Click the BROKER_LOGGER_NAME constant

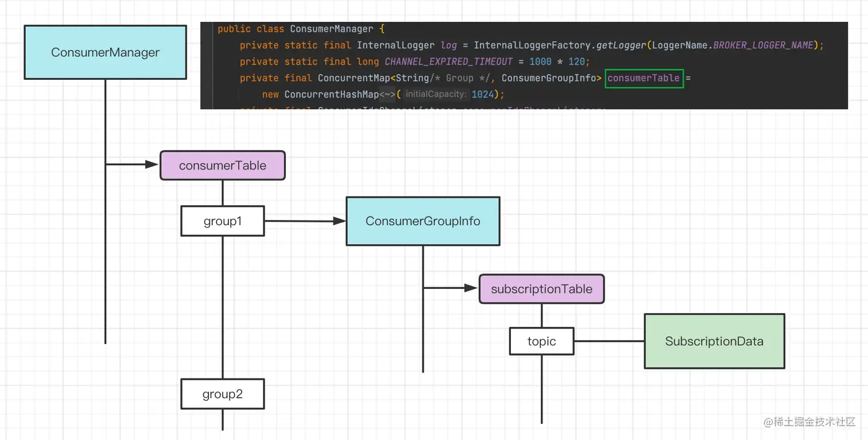(x=764, y=45)
